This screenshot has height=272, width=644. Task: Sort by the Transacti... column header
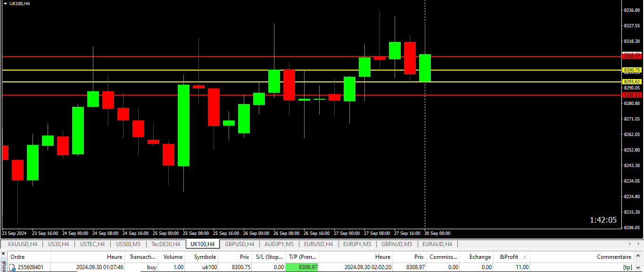[x=142, y=257]
